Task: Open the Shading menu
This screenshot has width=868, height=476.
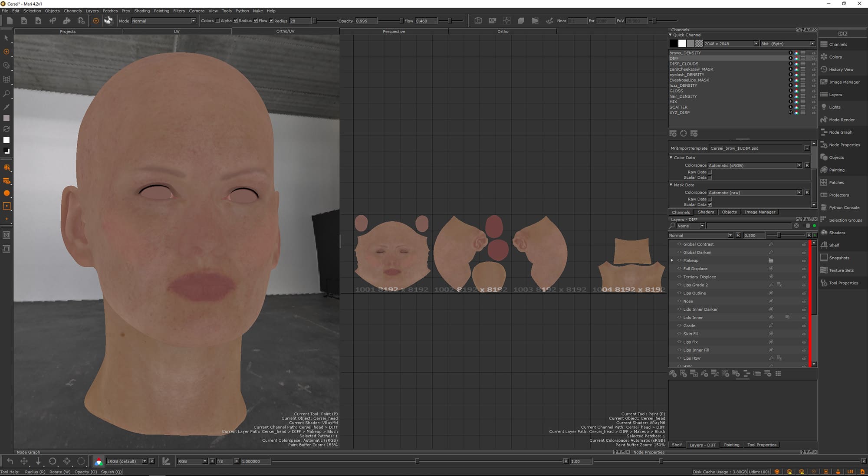Action: pyautogui.click(x=141, y=11)
